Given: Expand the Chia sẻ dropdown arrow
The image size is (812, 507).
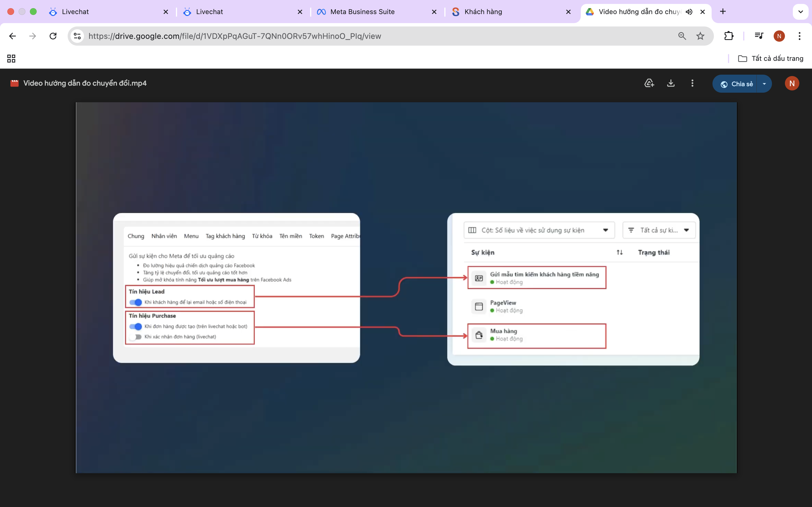Looking at the screenshot, I should click(x=764, y=84).
